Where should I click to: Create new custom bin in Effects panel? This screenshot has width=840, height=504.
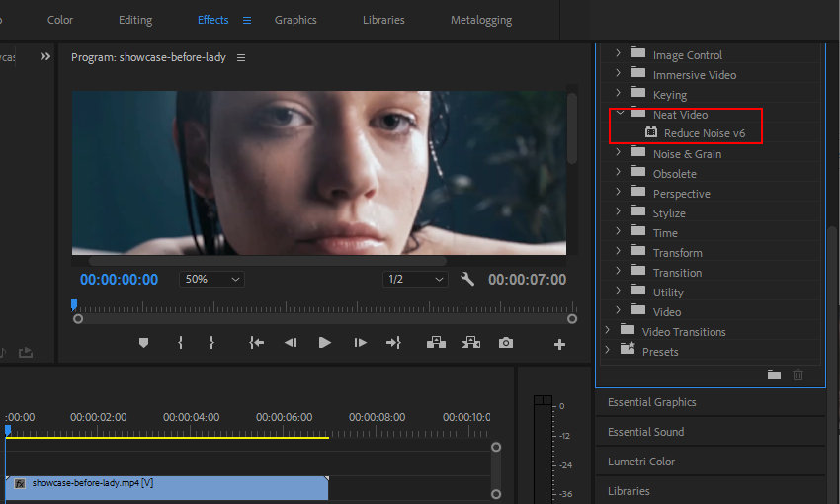pyautogui.click(x=774, y=375)
